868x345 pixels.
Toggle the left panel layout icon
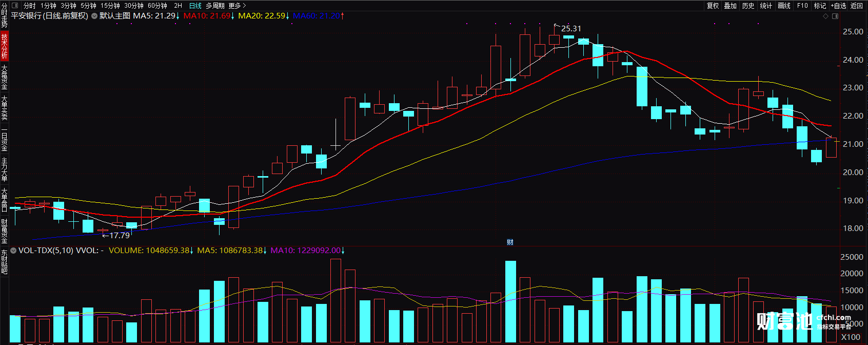pos(15,6)
